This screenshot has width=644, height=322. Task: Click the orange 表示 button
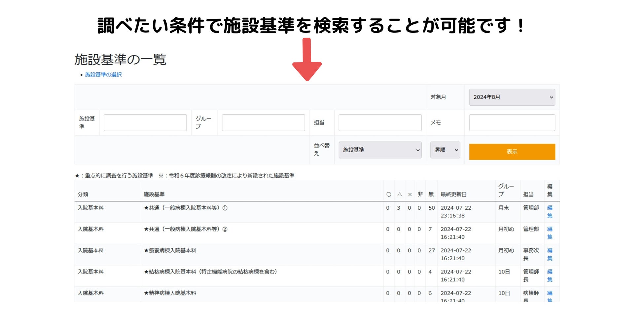click(512, 152)
